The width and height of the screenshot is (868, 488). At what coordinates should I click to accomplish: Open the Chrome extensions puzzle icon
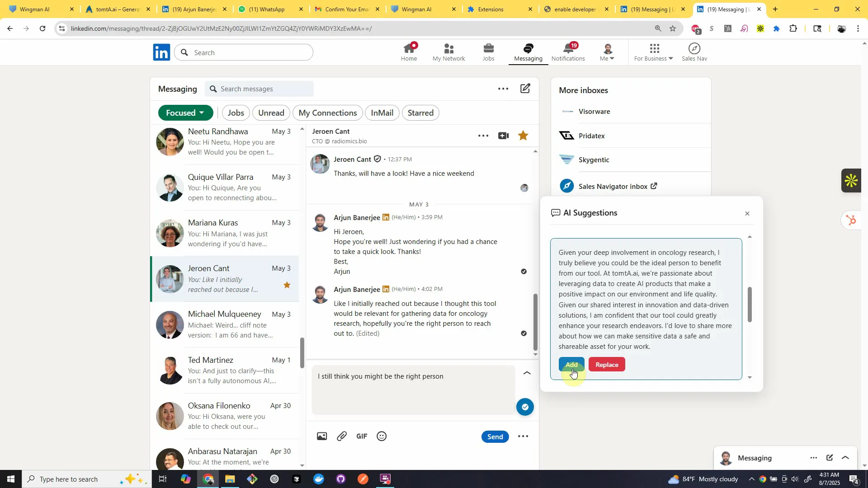pyautogui.click(x=793, y=28)
